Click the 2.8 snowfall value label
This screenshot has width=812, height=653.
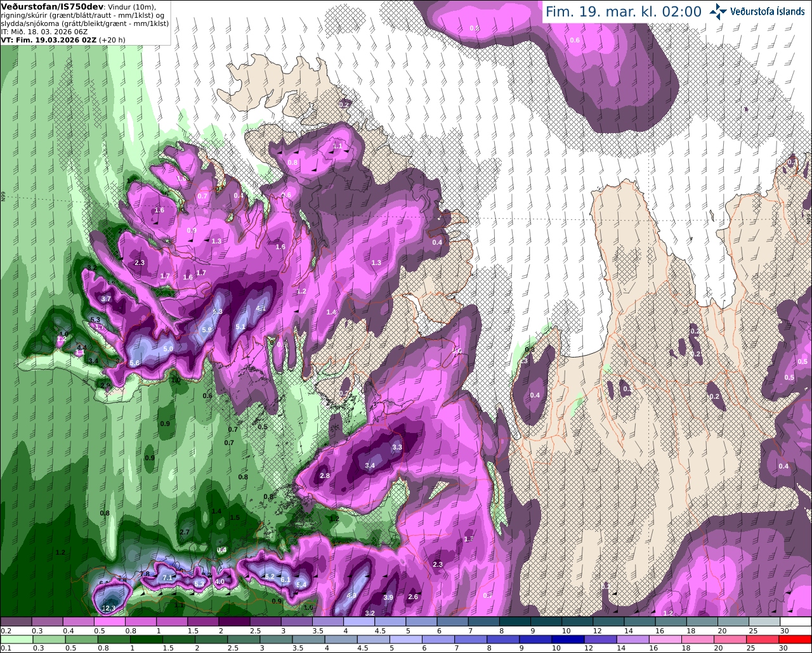tap(325, 475)
